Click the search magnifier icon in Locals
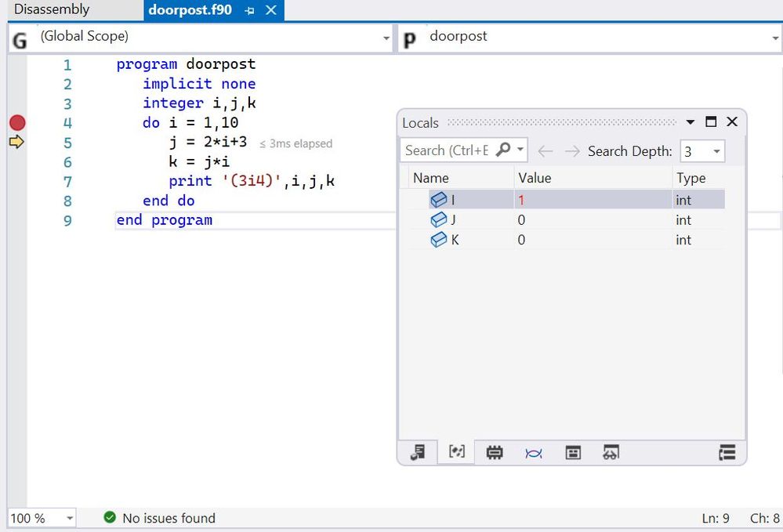783x532 pixels. (503, 149)
